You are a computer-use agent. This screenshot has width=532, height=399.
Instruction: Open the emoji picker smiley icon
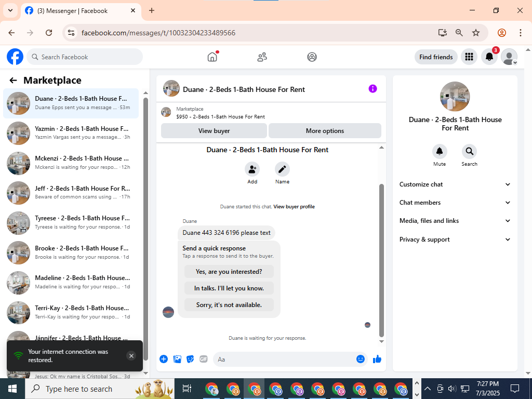point(361,359)
